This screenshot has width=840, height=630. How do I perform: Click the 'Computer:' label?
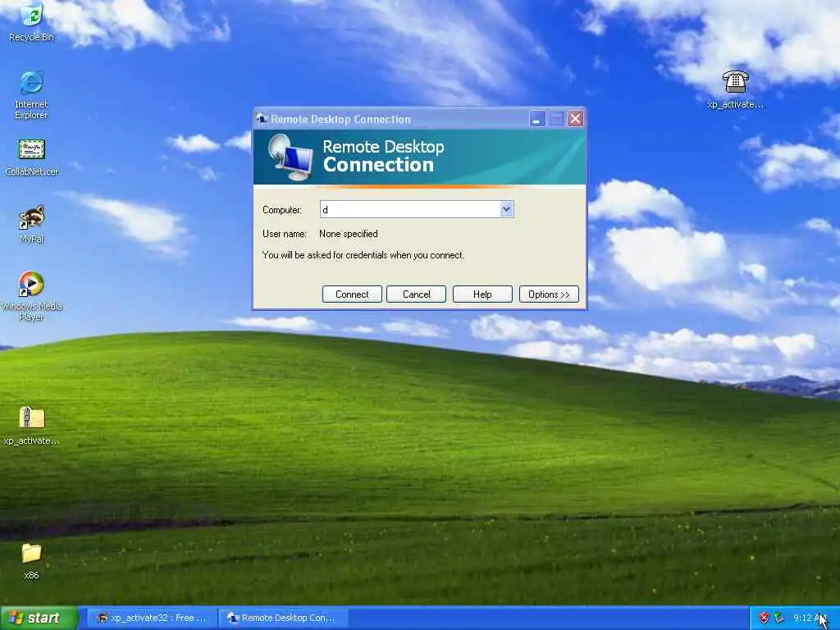(x=282, y=210)
